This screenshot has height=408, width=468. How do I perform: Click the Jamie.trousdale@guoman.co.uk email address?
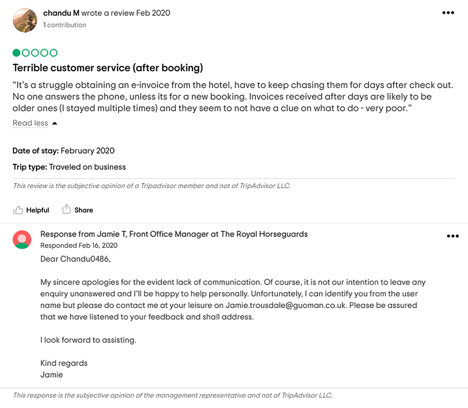(286, 305)
